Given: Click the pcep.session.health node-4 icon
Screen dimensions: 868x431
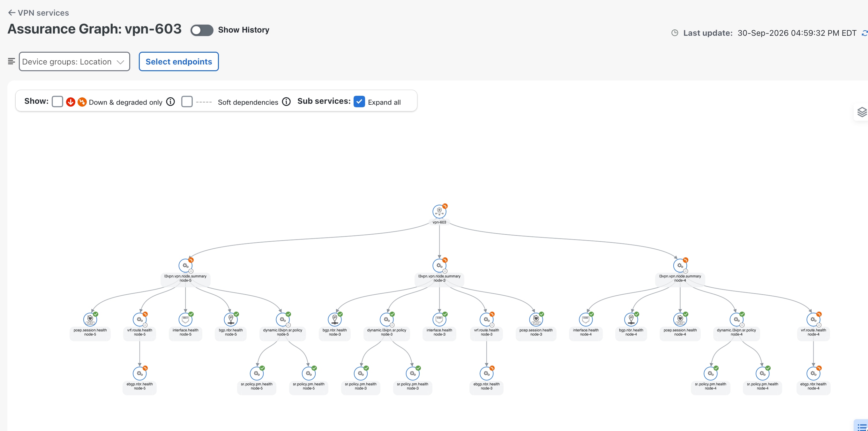Looking at the screenshot, I should pos(680,319).
